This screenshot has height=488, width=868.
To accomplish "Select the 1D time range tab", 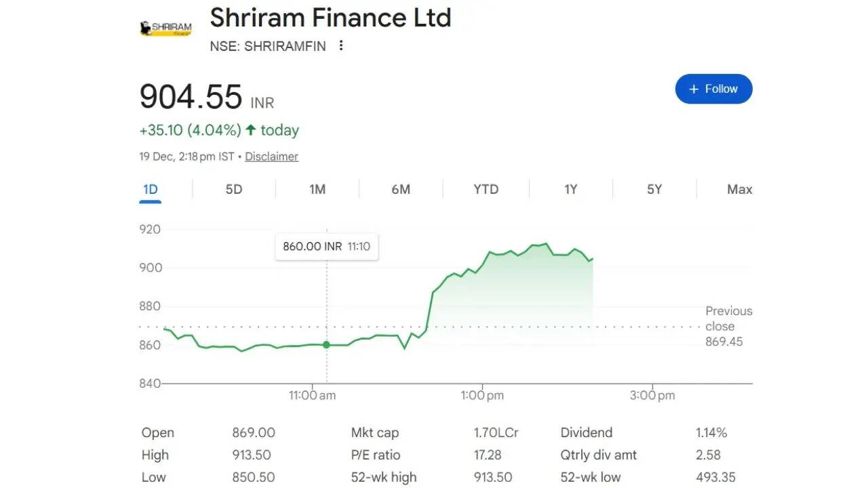I will pyautogui.click(x=151, y=189).
